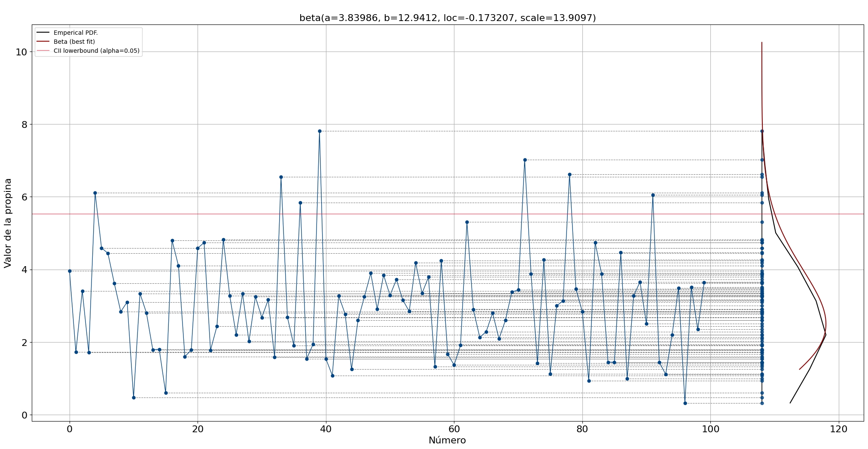Select the "Beta (best fit)" legend label
This screenshot has height=449, width=868.
tap(74, 42)
